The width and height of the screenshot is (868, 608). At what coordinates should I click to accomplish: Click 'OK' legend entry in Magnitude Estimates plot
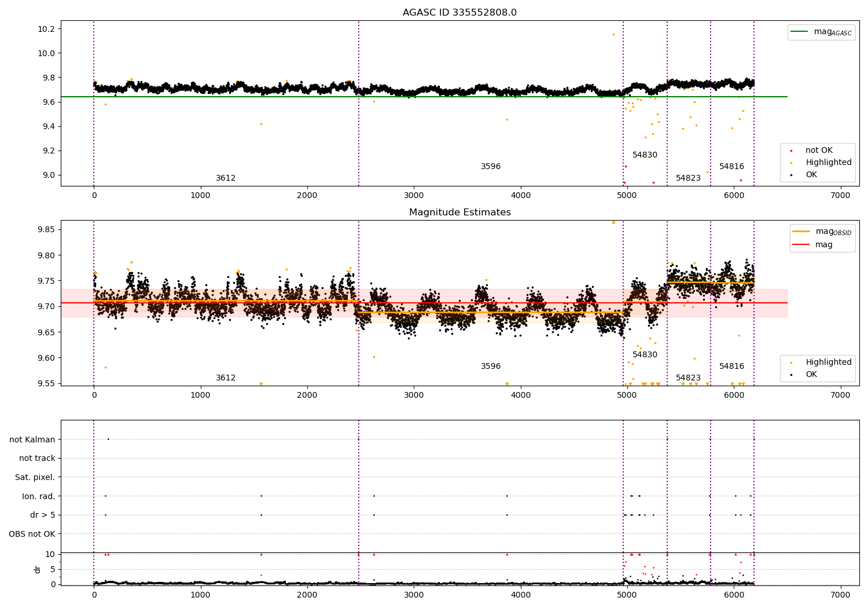tap(804, 375)
